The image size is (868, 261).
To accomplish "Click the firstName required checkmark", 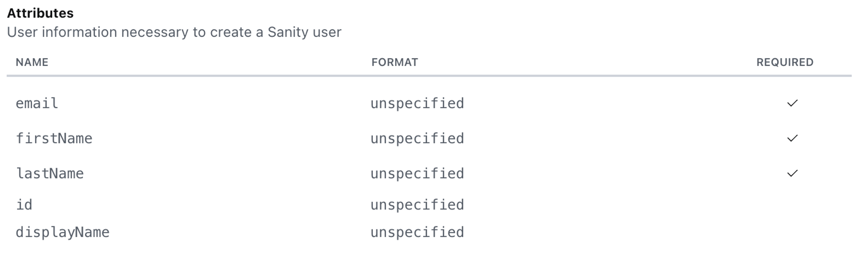I will point(792,138).
